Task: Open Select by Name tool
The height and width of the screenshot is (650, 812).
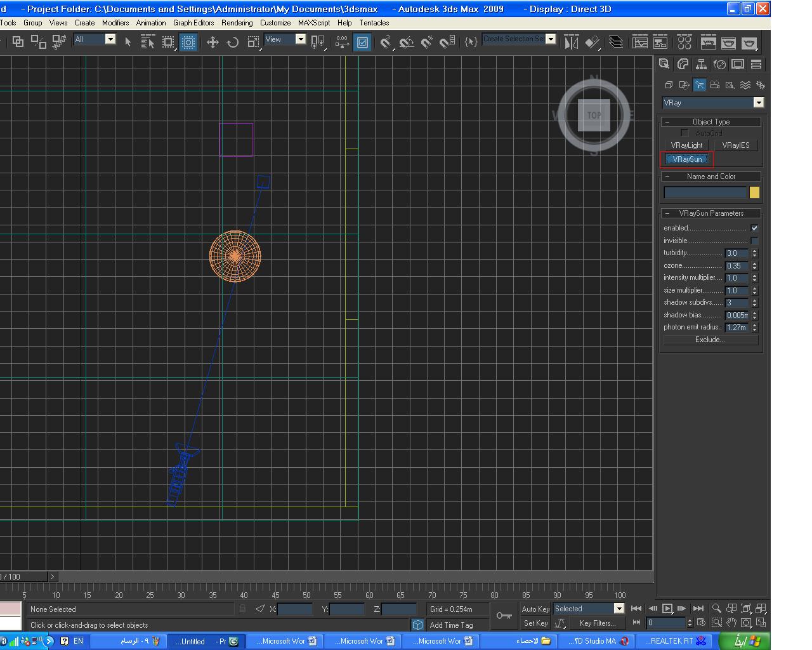Action: [x=148, y=43]
